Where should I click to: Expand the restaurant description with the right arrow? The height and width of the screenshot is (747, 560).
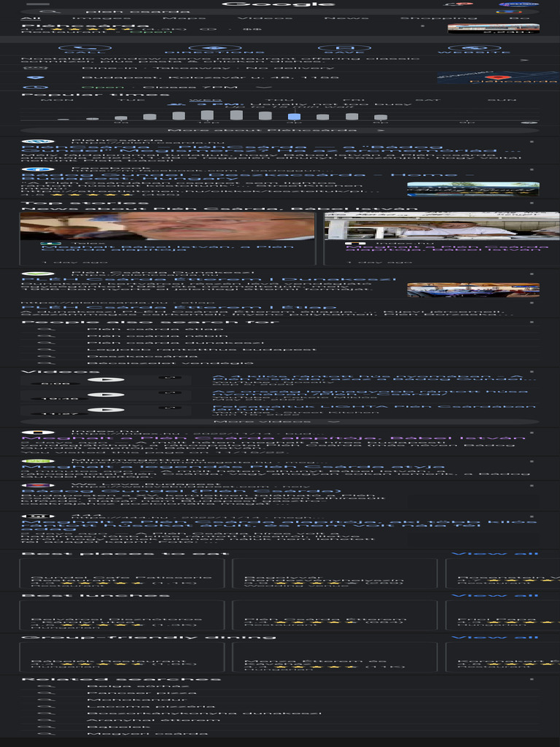524,61
